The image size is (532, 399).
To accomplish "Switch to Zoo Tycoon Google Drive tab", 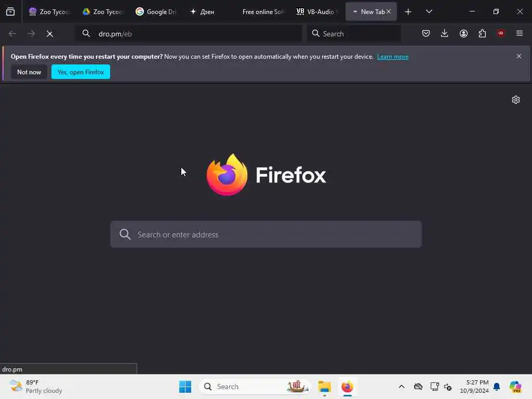I will click(103, 11).
